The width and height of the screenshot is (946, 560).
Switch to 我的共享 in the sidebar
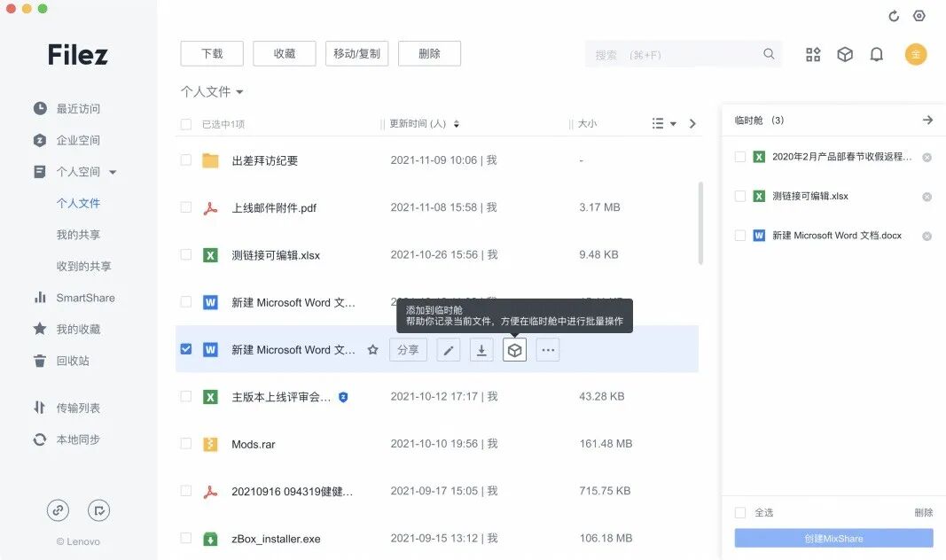(78, 234)
